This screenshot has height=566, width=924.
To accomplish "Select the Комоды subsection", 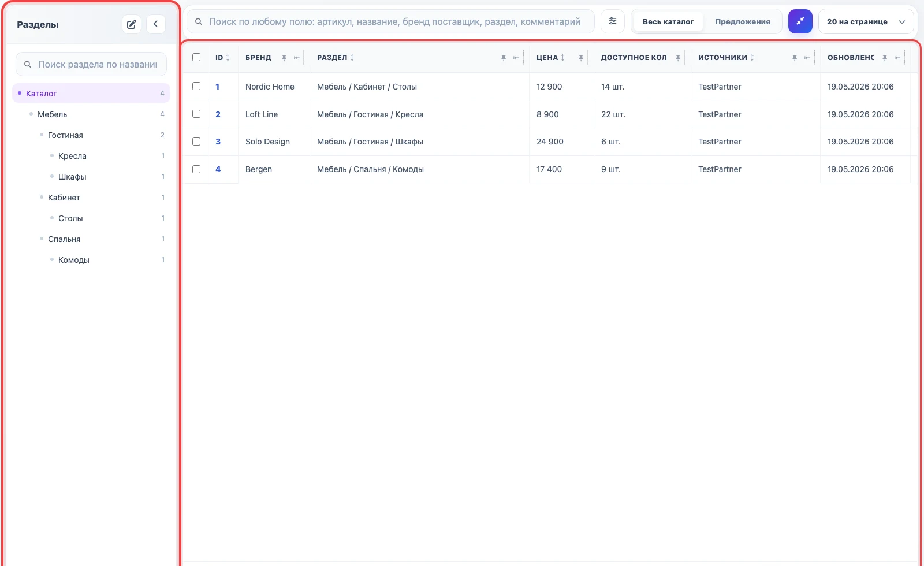I will click(91, 260).
